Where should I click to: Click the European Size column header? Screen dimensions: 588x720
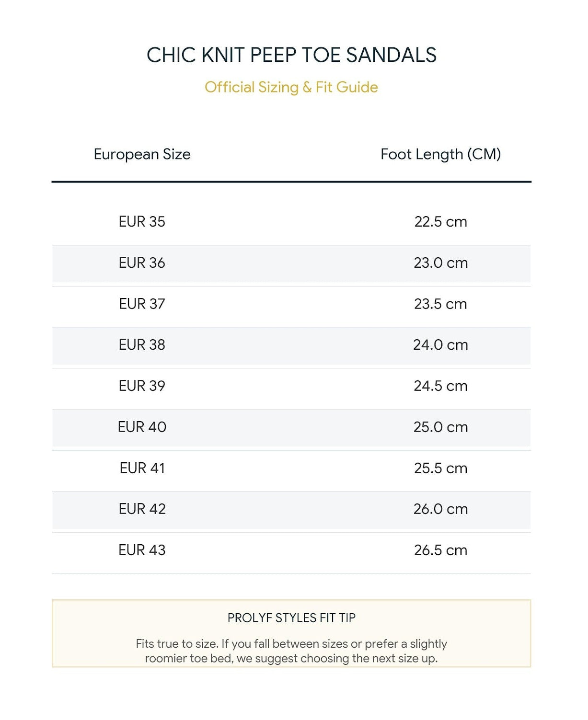tap(142, 154)
